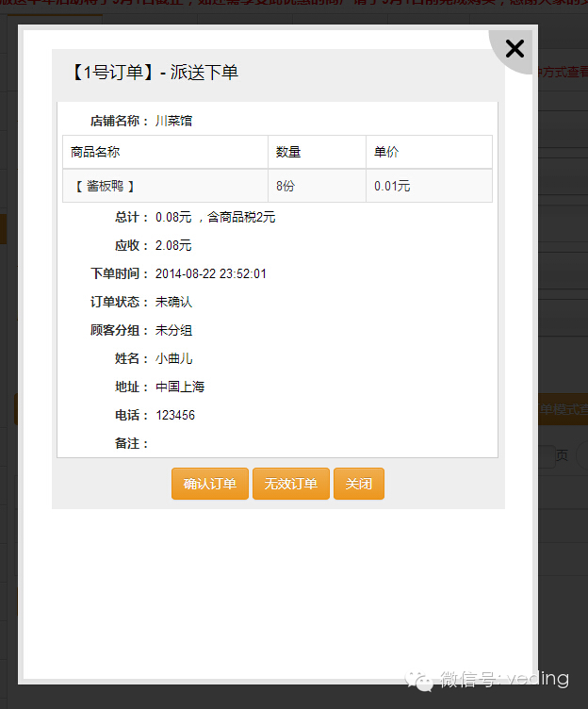Click the 数量 column header
The image size is (588, 709).
point(288,152)
